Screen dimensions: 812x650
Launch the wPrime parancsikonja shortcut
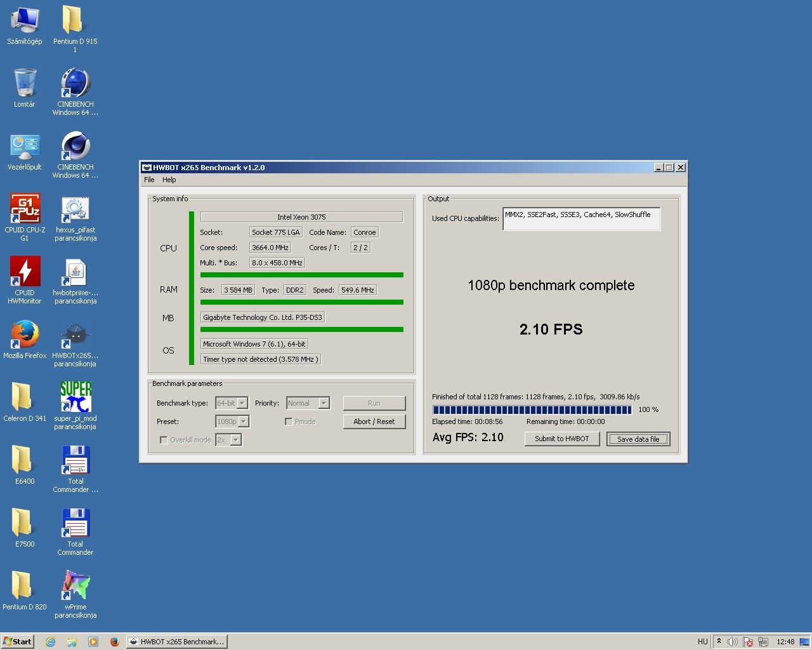[x=75, y=595]
